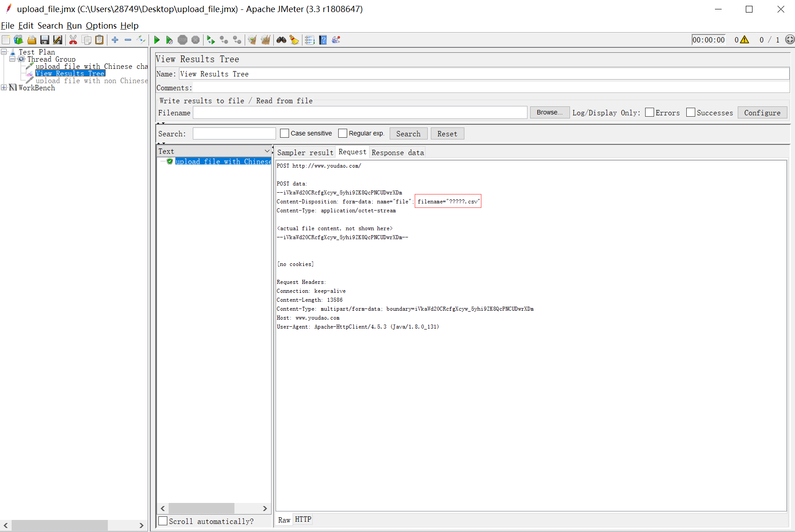Click the binoculars Search icon in toolbar
795x532 pixels.
tap(281, 40)
